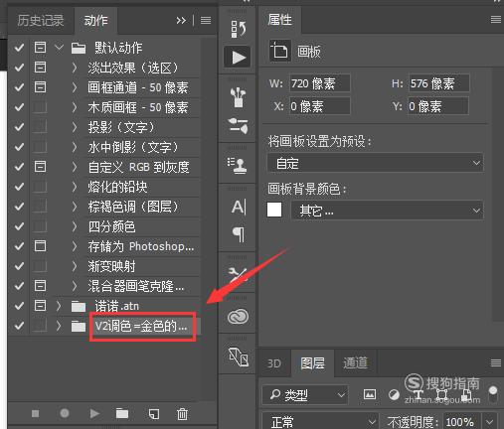Open the Brushes panel icon
The height and width of the screenshot is (429, 504).
pyautogui.click(x=238, y=97)
